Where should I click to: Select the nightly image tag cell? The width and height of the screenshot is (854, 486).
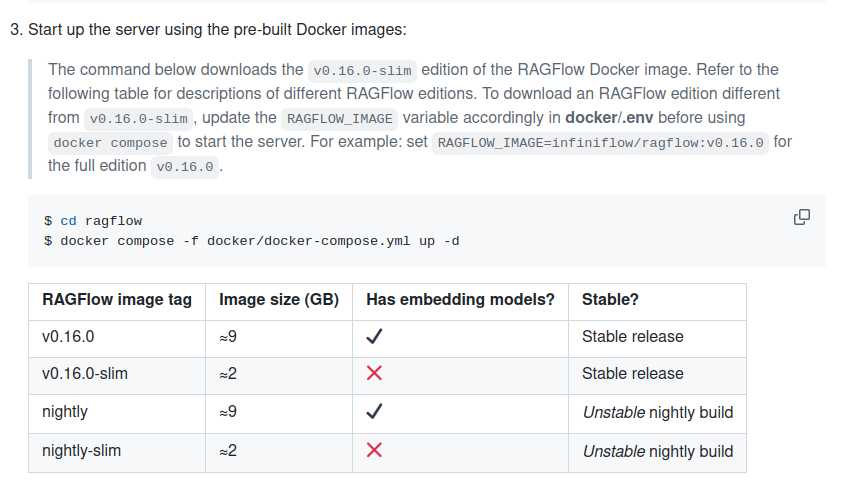[65, 412]
